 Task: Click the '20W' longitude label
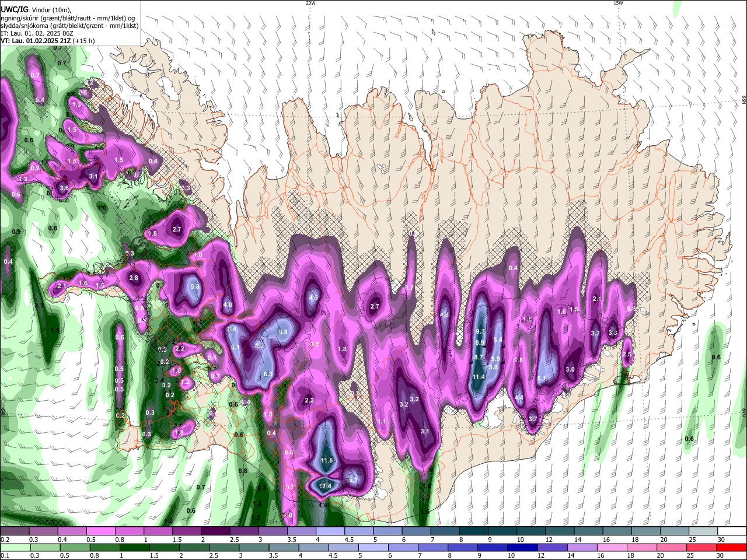[310, 3]
